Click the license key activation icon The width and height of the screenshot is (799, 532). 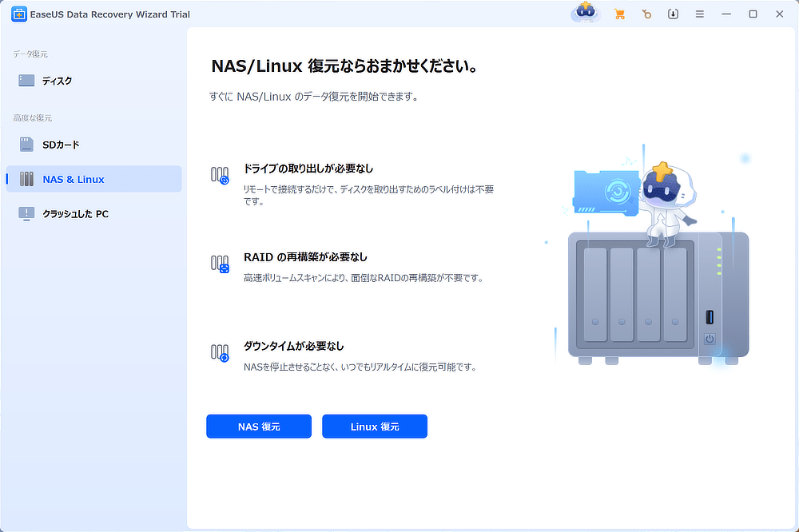point(646,14)
